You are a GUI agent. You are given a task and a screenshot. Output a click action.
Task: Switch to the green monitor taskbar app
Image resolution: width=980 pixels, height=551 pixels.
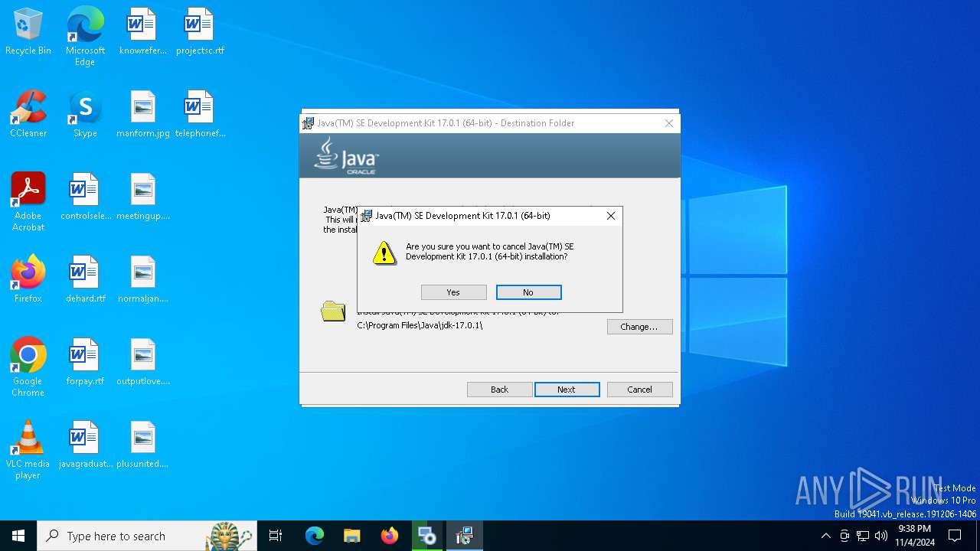tap(426, 536)
